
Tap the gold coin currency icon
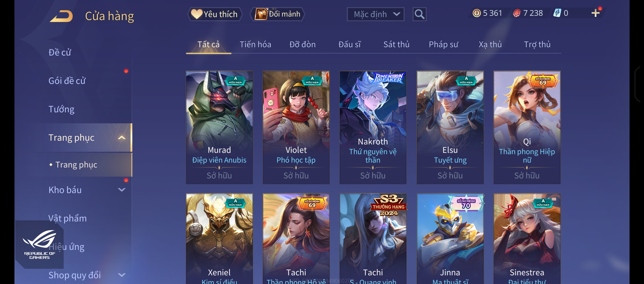(x=477, y=13)
